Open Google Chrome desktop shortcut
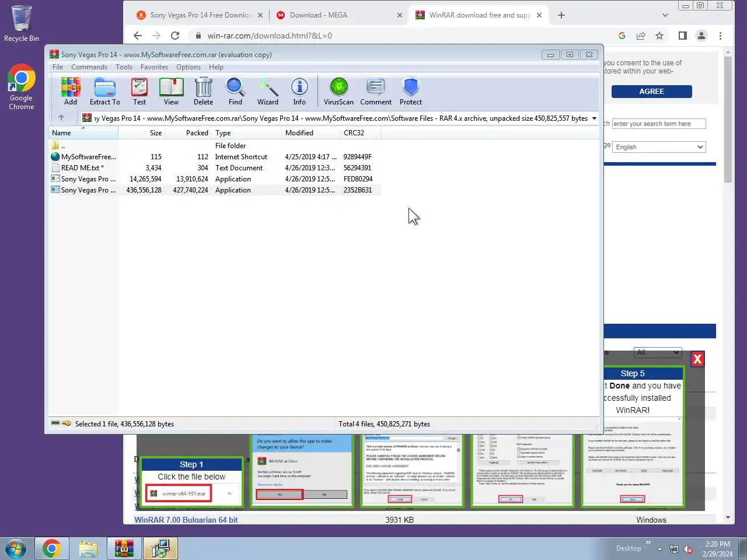This screenshot has height=560, width=747. 21,87
